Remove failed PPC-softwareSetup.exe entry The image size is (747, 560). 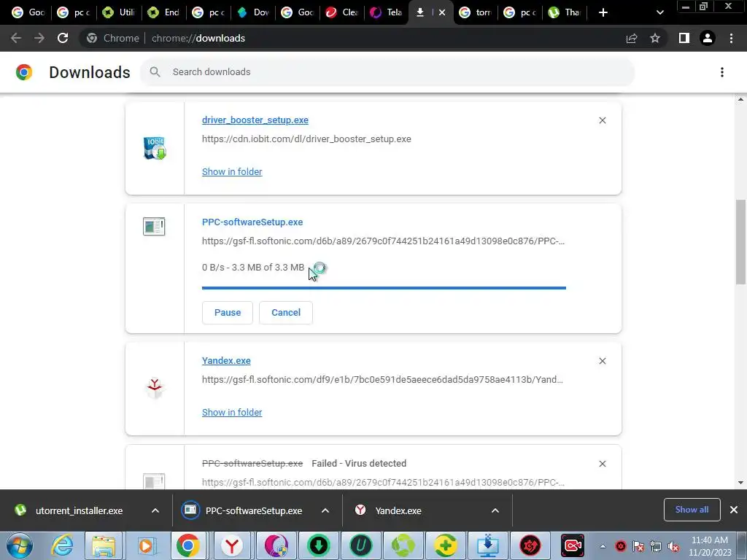click(x=602, y=464)
